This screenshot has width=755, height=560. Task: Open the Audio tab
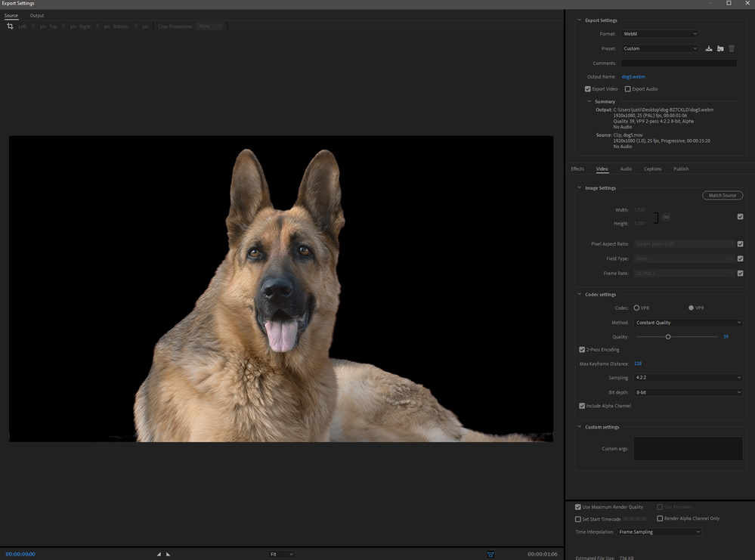[x=626, y=169]
